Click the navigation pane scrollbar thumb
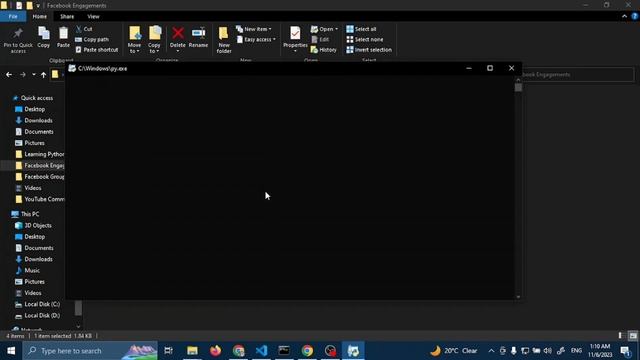 pyautogui.click(x=78, y=308)
